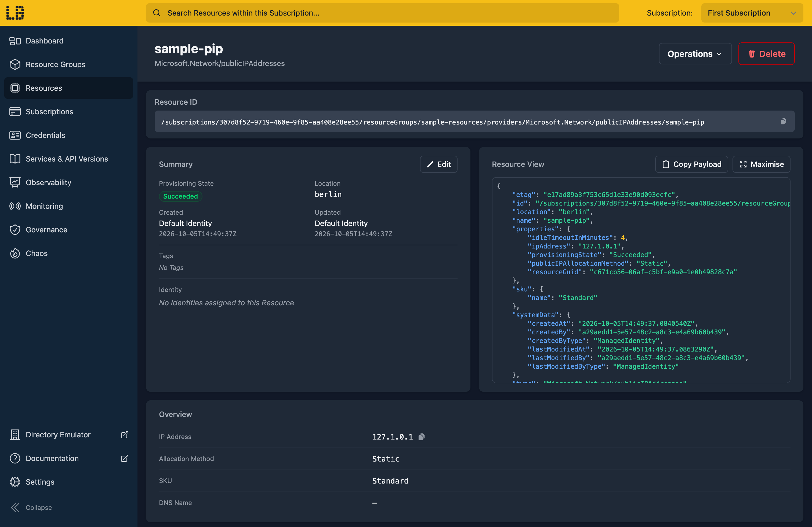Click the Observability chart icon
Image resolution: width=812 pixels, height=527 pixels.
pyautogui.click(x=15, y=182)
